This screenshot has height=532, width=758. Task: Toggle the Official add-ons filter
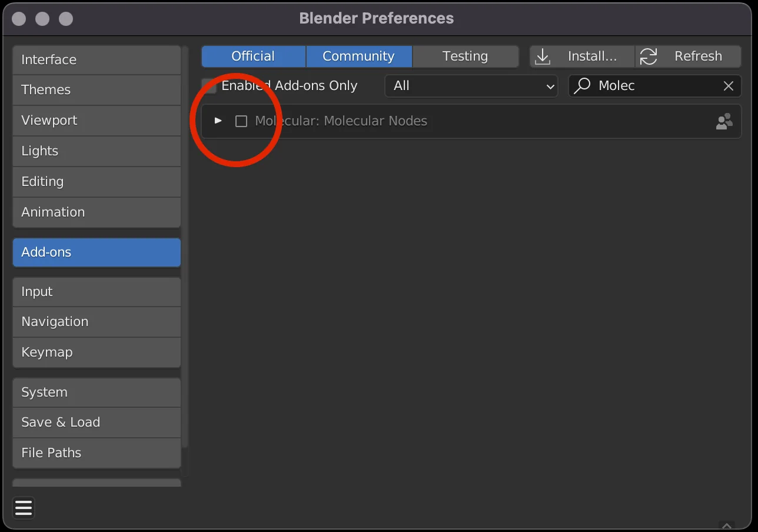(x=253, y=56)
